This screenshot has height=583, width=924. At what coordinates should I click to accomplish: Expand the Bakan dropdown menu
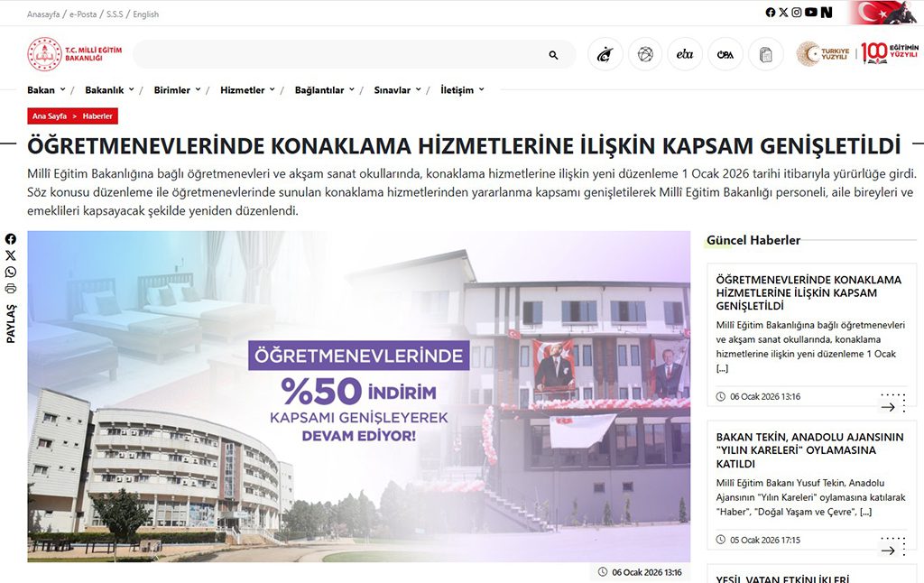(46, 90)
